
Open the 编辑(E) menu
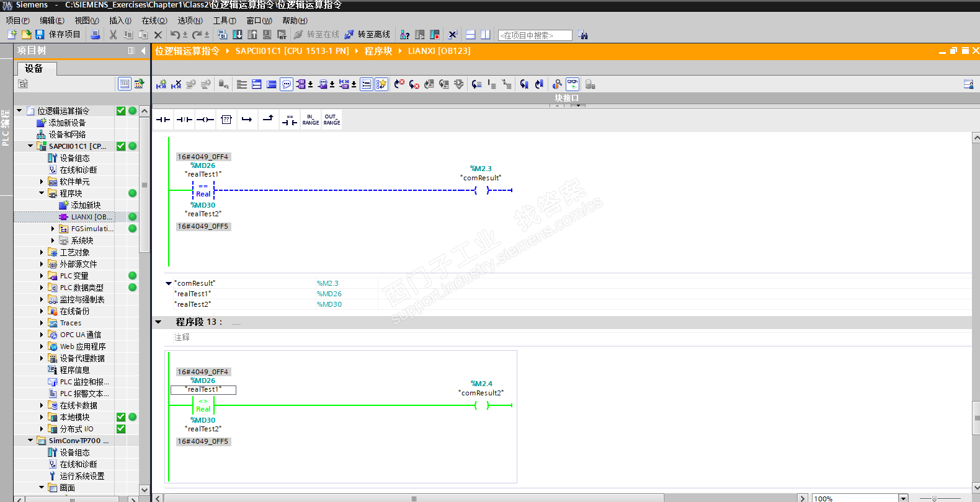52,20
